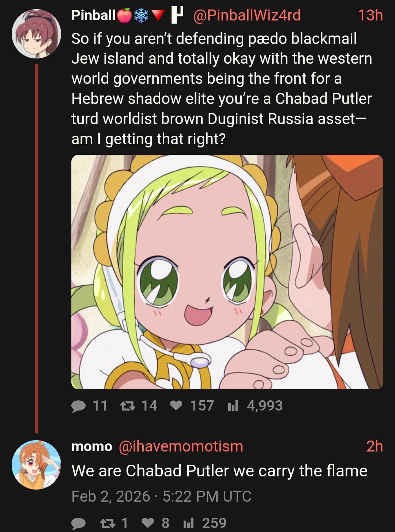Visit @ihavemomotism handle link

click(x=181, y=446)
